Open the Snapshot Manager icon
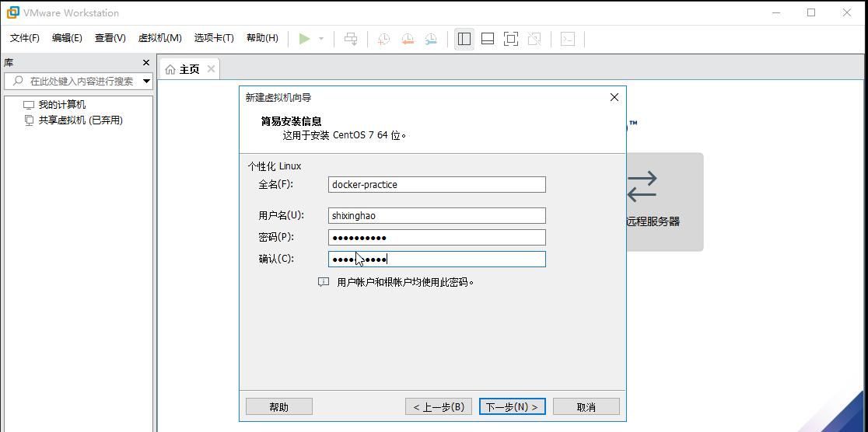Image resolution: width=868 pixels, height=432 pixels. [431, 39]
